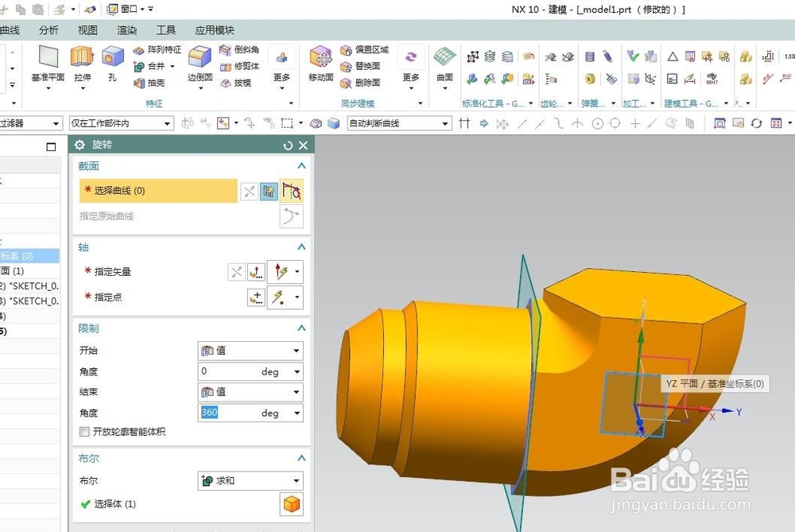The image size is (795, 532).
Task: Open the 工具 ribbon tab
Action: pyautogui.click(x=166, y=30)
